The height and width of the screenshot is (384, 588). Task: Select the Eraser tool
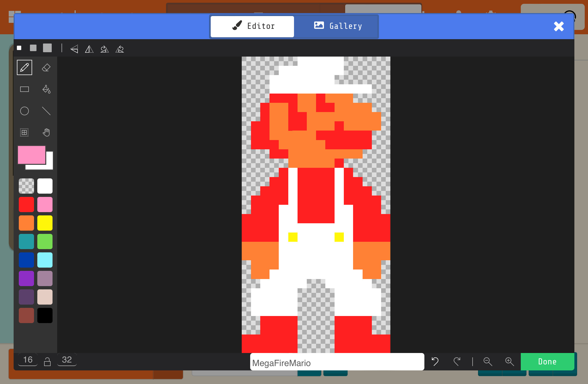46,67
